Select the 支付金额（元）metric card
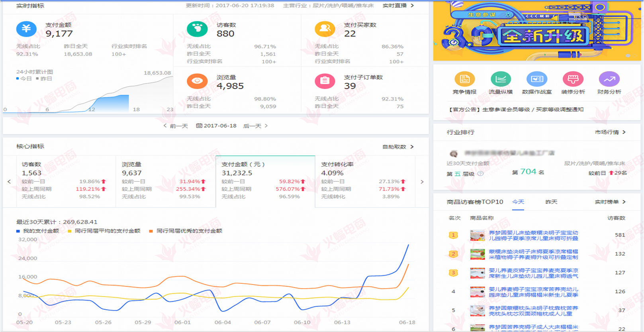This screenshot has height=332, width=644. pos(265,181)
